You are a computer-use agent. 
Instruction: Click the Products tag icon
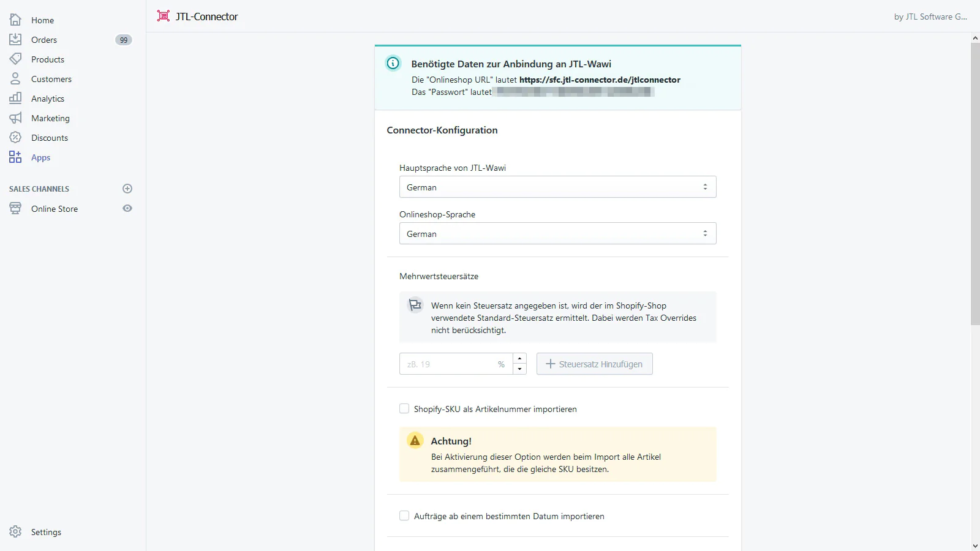tap(15, 59)
